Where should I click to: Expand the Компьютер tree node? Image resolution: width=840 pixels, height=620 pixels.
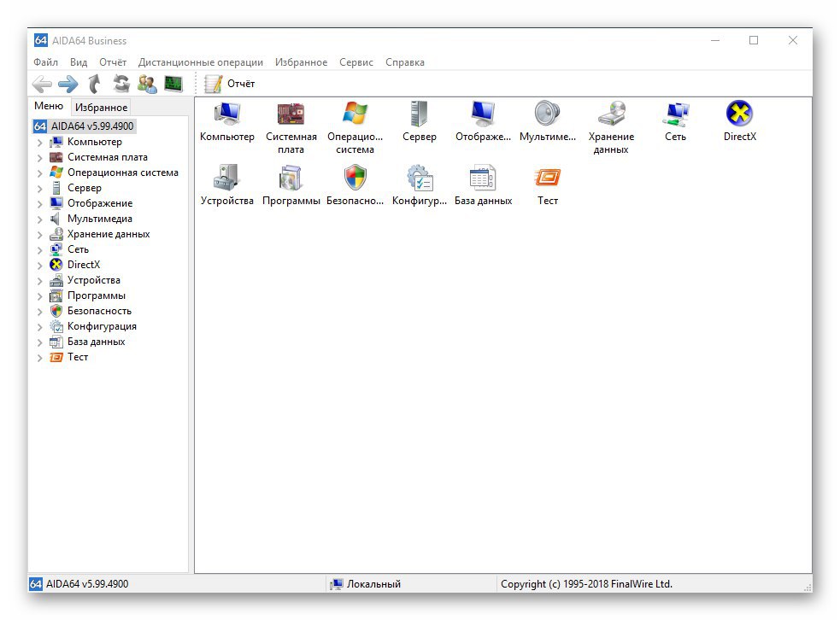(39, 143)
